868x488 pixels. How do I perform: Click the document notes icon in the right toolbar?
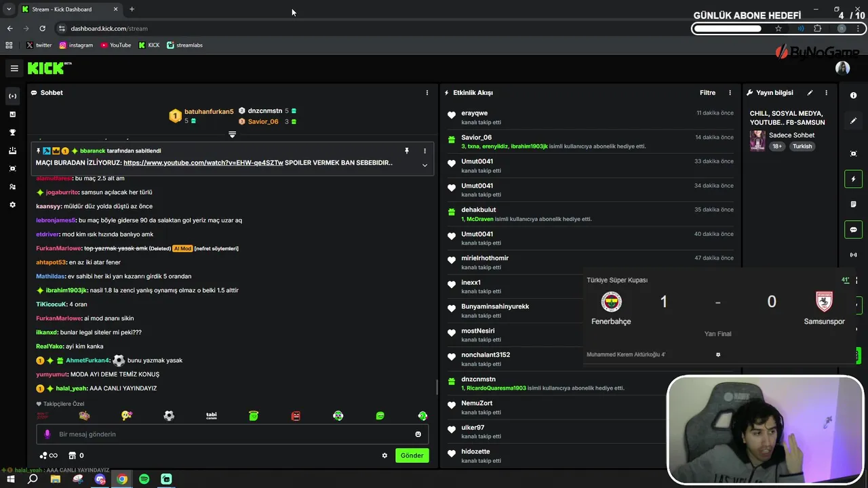(x=854, y=204)
